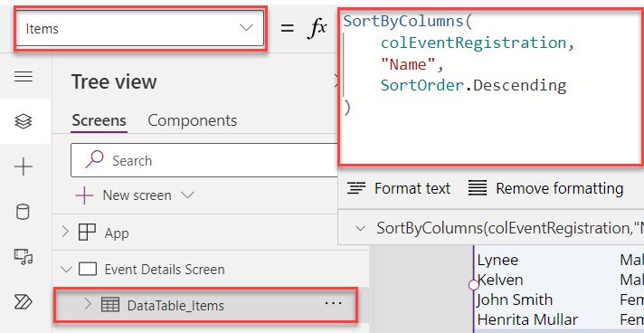Select the App item in tree
This screenshot has width=644, height=333.
click(117, 233)
